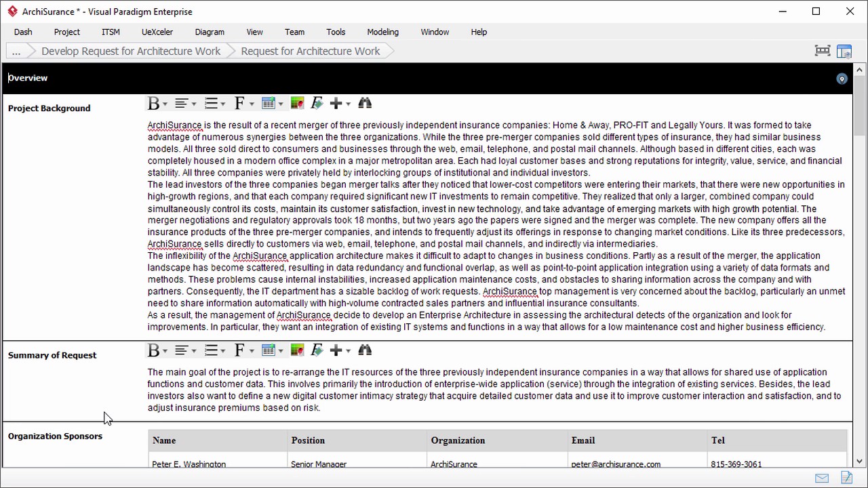
Task: Insert table using Summary of Request toolbar icon
Action: (269, 350)
